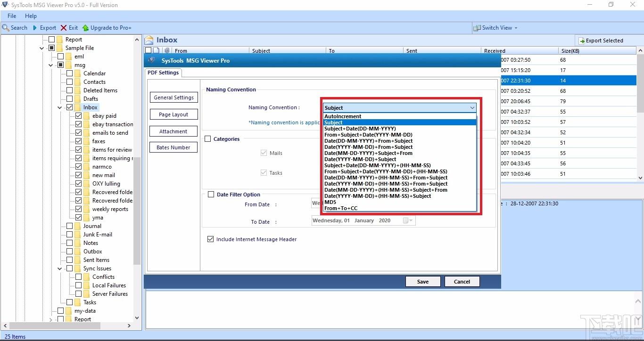
Task: Select the Junk E-mail folder
Action: pyautogui.click(x=98, y=235)
